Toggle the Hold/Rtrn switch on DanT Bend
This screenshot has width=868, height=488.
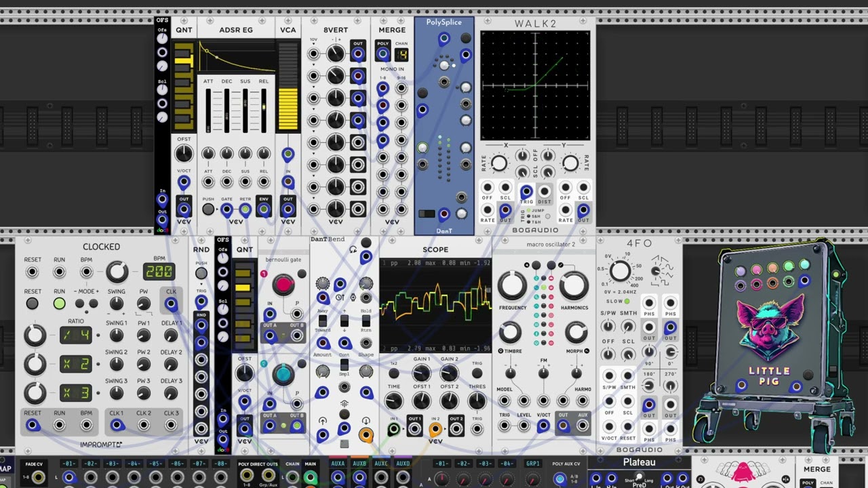(x=366, y=321)
